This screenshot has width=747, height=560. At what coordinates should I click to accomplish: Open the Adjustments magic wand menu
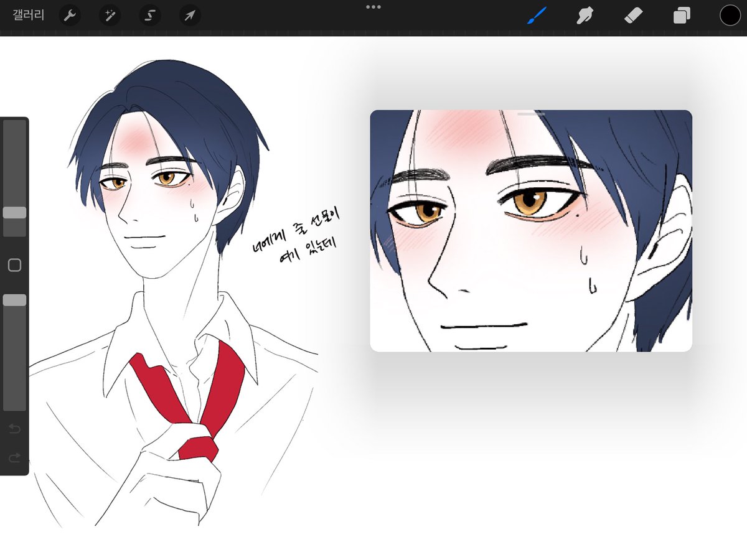pos(110,16)
